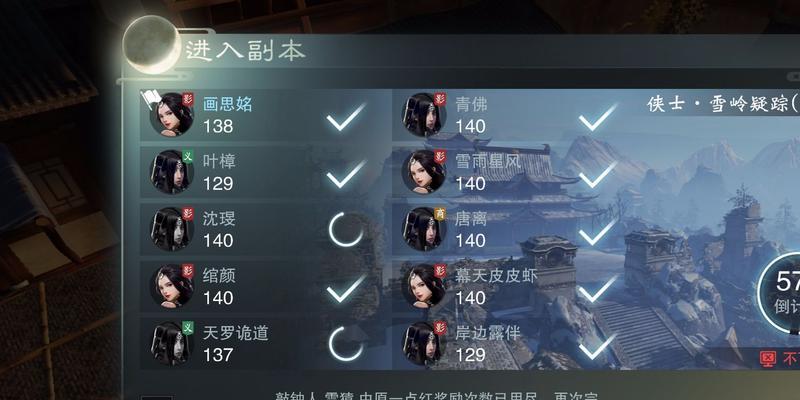The image size is (800, 400).
Task: Click the 进入副本 panel title
Action: pyautogui.click(x=245, y=51)
